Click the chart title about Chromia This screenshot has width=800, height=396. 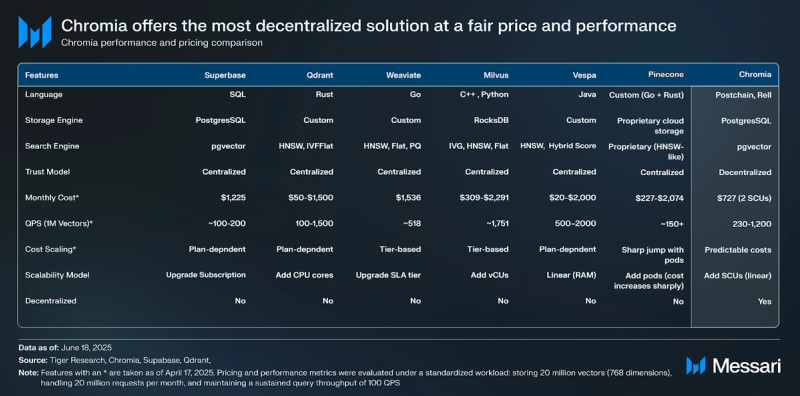coord(368,26)
